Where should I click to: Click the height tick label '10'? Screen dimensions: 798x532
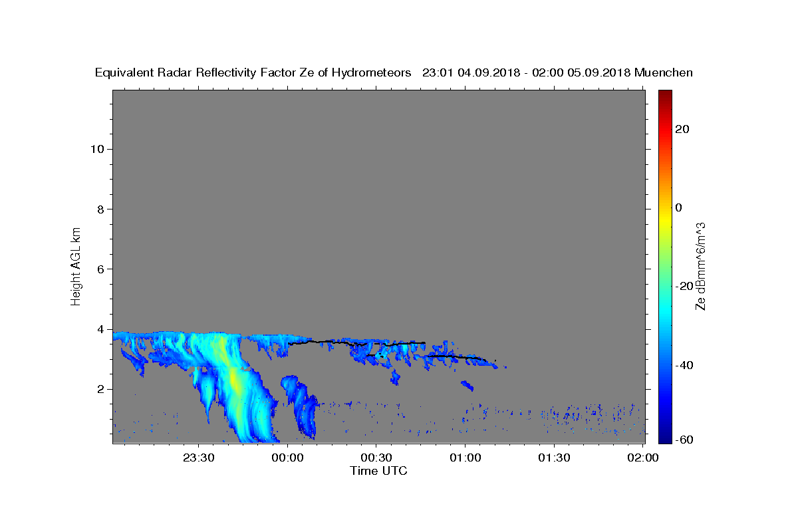[97, 149]
